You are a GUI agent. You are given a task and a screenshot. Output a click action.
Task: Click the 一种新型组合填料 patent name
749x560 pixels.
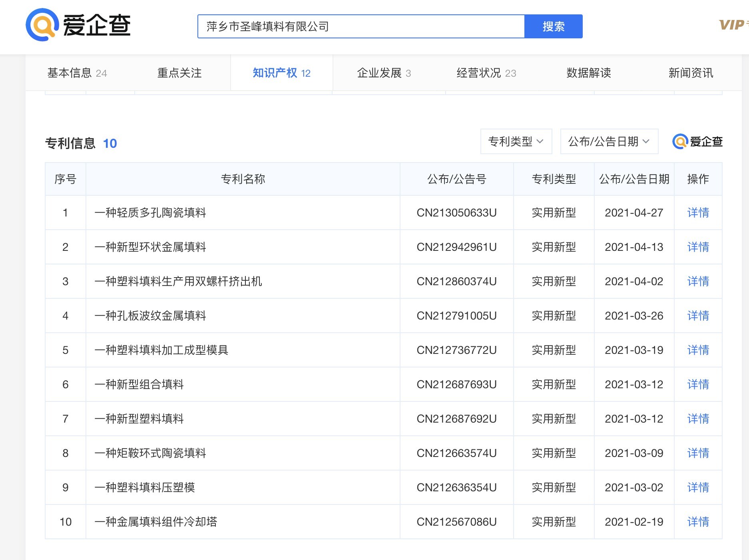[x=139, y=384]
